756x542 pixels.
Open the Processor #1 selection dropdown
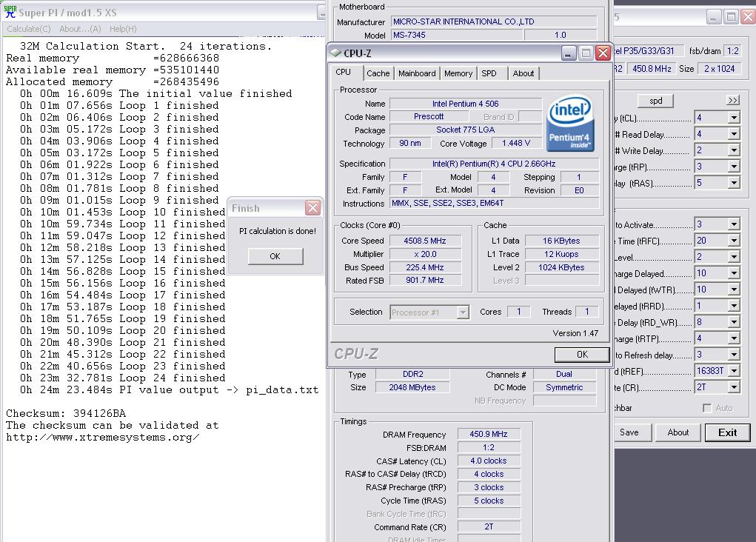tap(462, 312)
